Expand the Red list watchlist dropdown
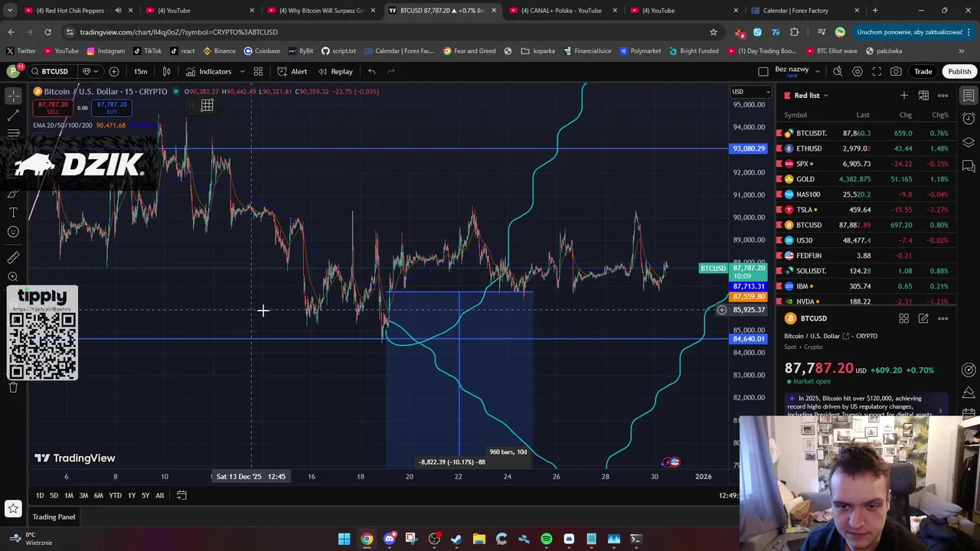Viewport: 980px width, 551px height. (x=825, y=96)
